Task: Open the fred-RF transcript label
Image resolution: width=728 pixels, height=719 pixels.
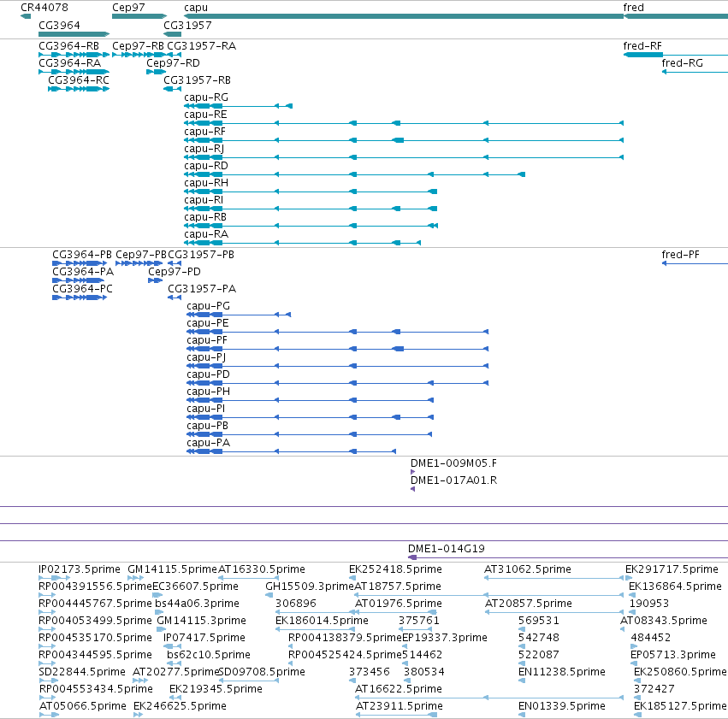Action: 642,46
